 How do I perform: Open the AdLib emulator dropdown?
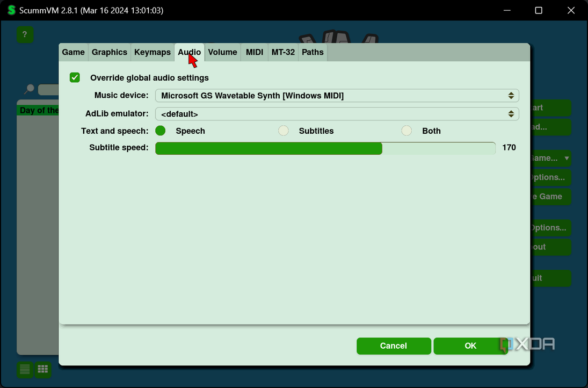click(x=337, y=114)
